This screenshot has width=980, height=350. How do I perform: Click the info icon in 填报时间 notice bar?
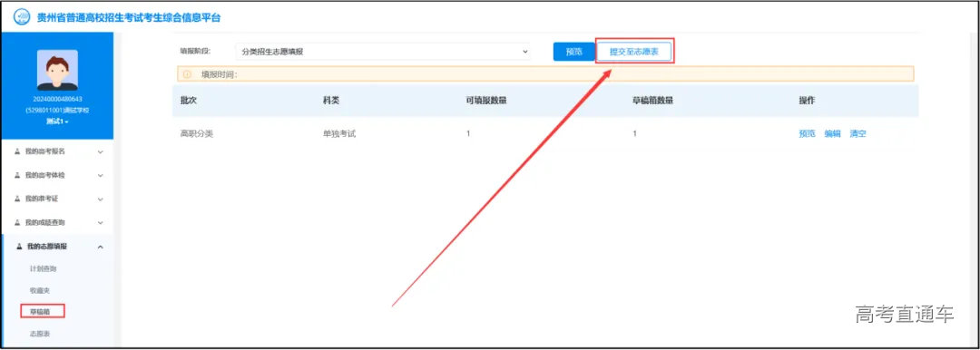click(x=187, y=74)
